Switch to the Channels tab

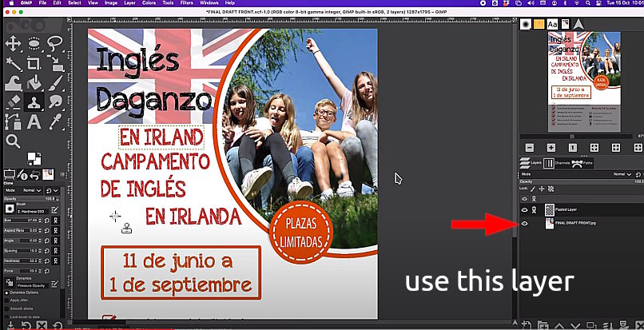(557, 163)
